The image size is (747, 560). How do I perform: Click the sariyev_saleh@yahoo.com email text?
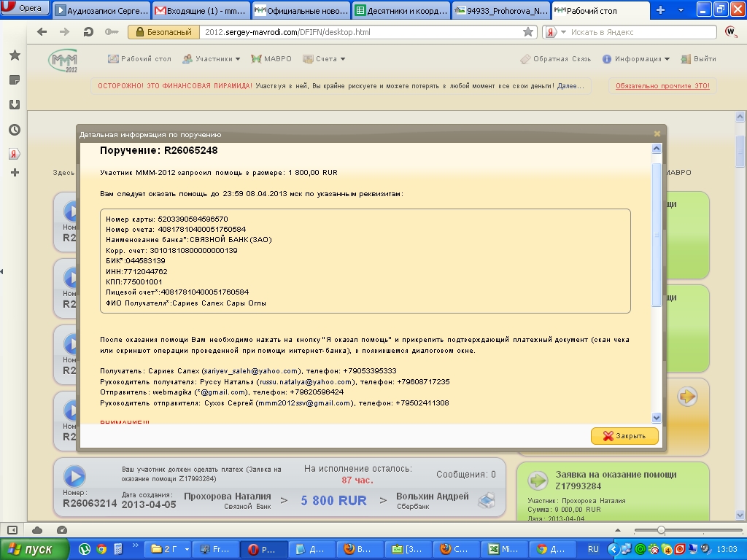pyautogui.click(x=252, y=371)
